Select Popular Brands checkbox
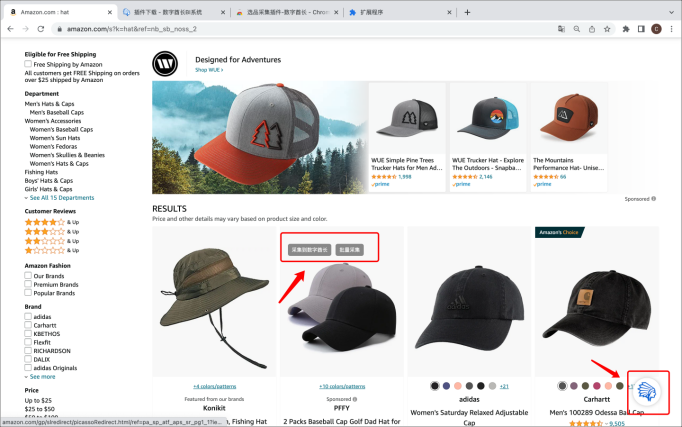The height and width of the screenshot is (427, 682). point(28,293)
